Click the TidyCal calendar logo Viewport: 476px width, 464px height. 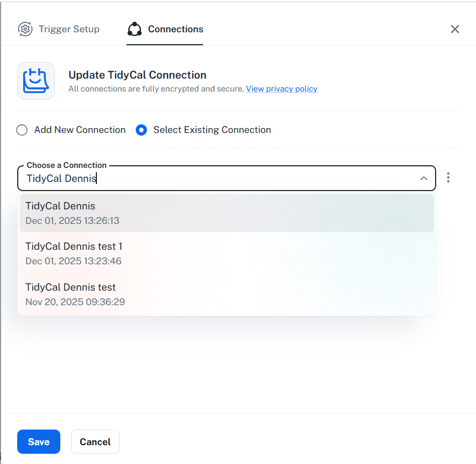pos(36,81)
